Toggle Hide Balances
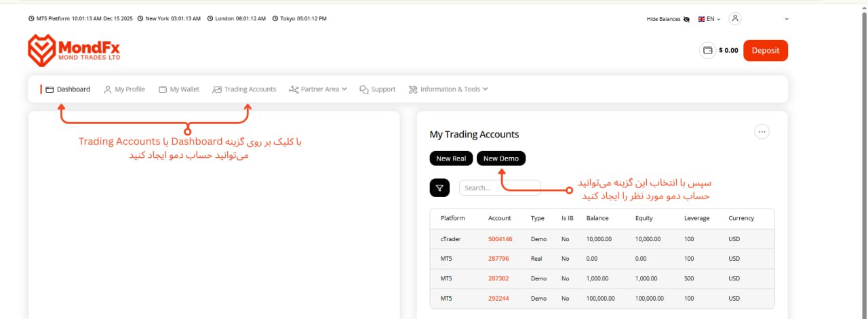 pyautogui.click(x=668, y=19)
